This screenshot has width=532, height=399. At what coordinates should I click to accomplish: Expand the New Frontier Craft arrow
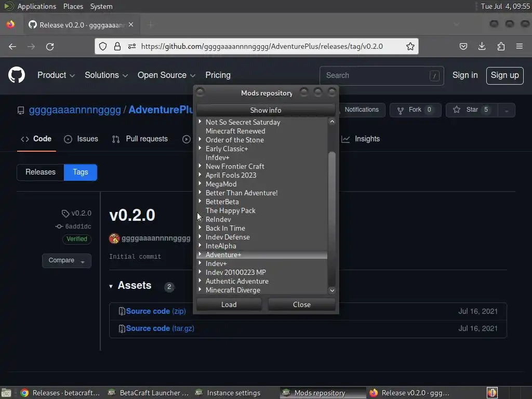click(200, 166)
